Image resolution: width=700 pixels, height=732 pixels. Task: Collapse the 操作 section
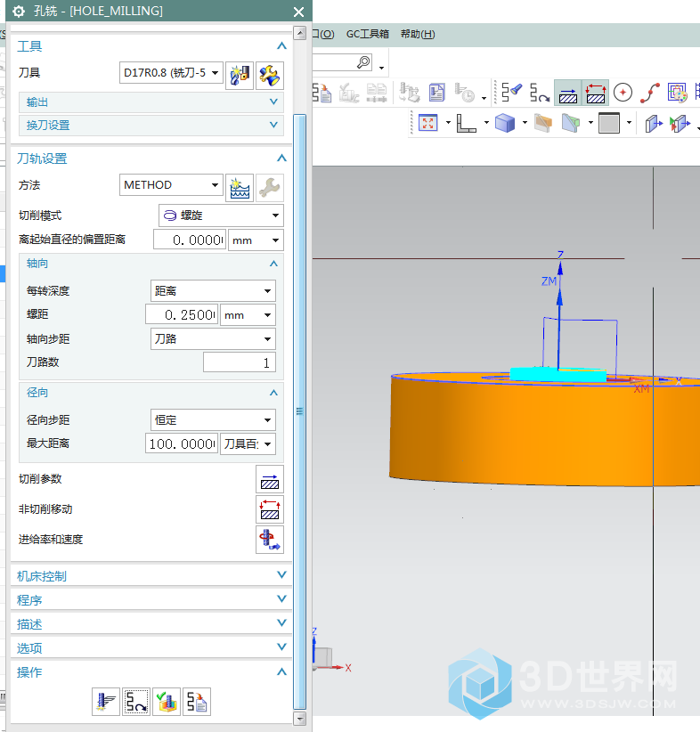281,671
